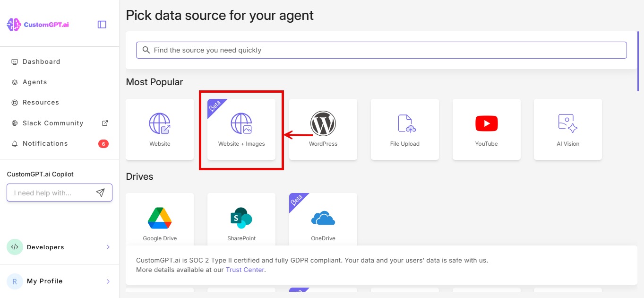Screen dimensions: 644x298
Task: Click the Slack Community globe icon
Action: 15,123
